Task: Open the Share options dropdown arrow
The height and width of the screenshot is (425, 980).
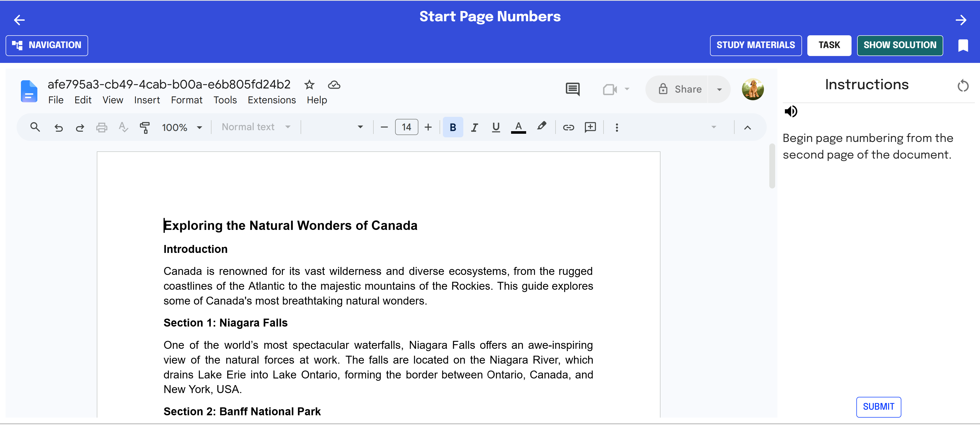Action: pyautogui.click(x=719, y=90)
